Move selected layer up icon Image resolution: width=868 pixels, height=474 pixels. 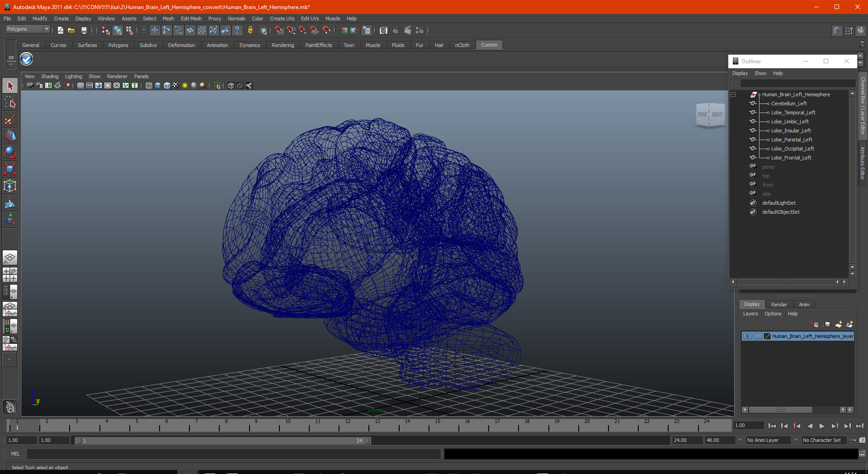pos(816,324)
